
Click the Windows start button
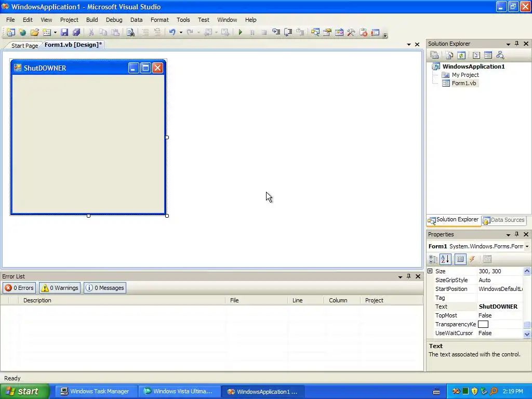(25, 391)
